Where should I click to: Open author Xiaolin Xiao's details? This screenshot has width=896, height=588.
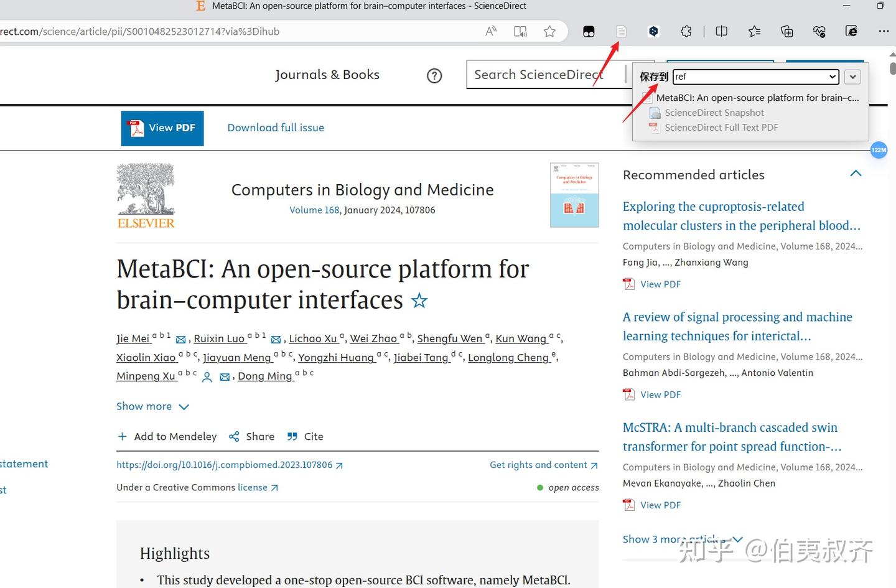point(146,357)
